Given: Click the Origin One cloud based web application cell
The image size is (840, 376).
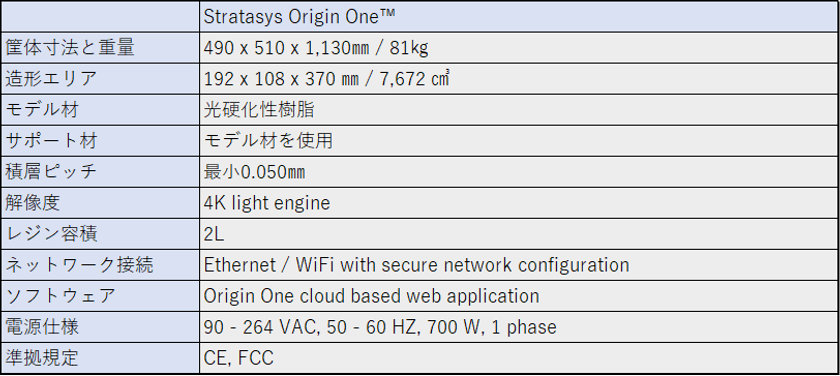Looking at the screenshot, I should tap(519, 296).
